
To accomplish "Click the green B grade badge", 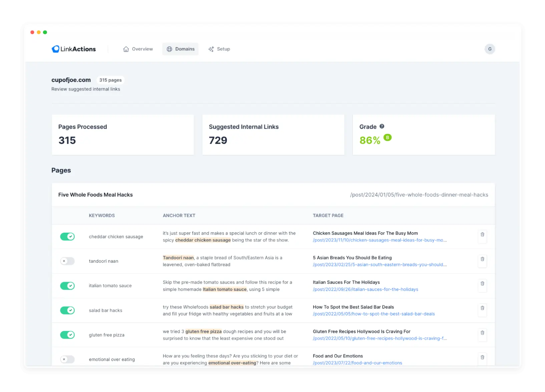I will [387, 137].
